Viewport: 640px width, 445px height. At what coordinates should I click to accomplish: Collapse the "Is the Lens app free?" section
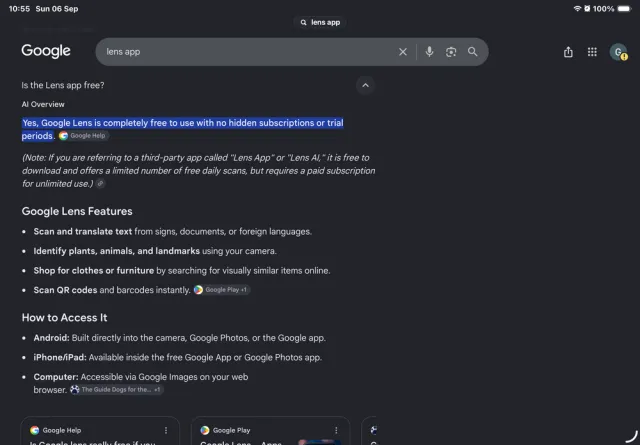pyautogui.click(x=365, y=85)
